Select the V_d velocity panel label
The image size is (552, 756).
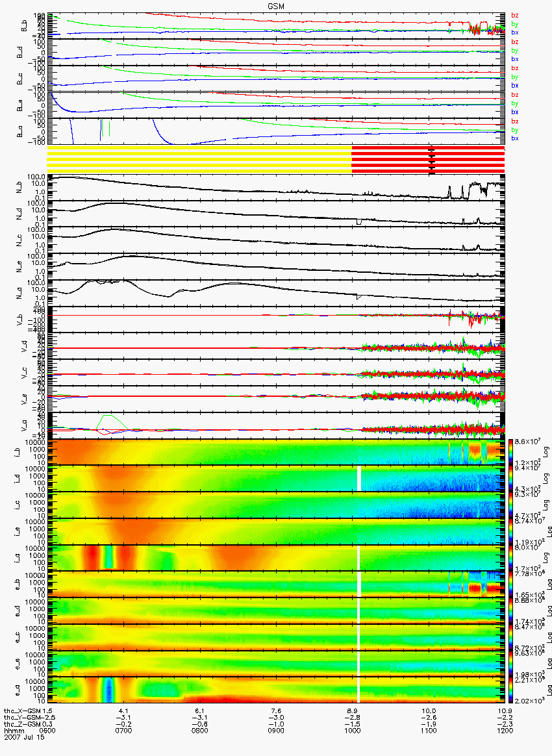click(x=25, y=346)
